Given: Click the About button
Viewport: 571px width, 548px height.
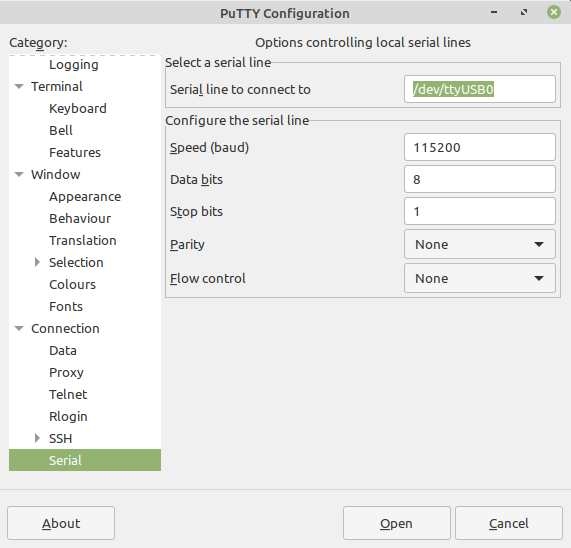Looking at the screenshot, I should click(x=61, y=523).
